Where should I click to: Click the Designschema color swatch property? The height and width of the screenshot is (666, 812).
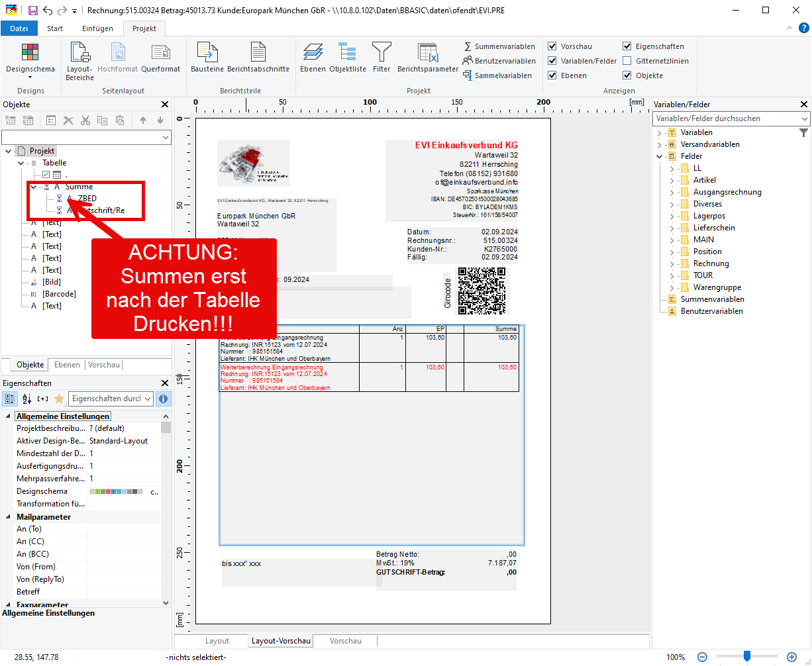pos(116,492)
